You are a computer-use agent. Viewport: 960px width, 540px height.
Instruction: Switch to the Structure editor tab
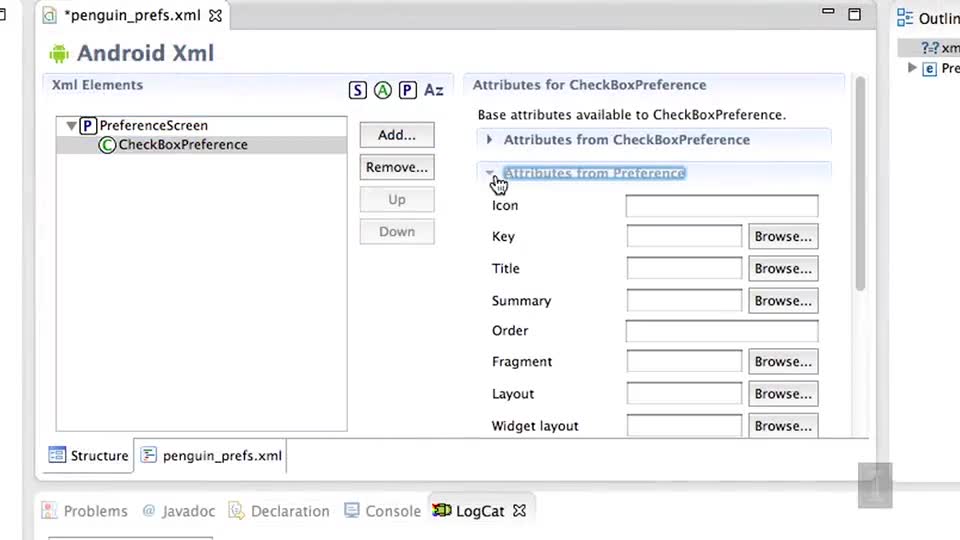click(x=89, y=456)
